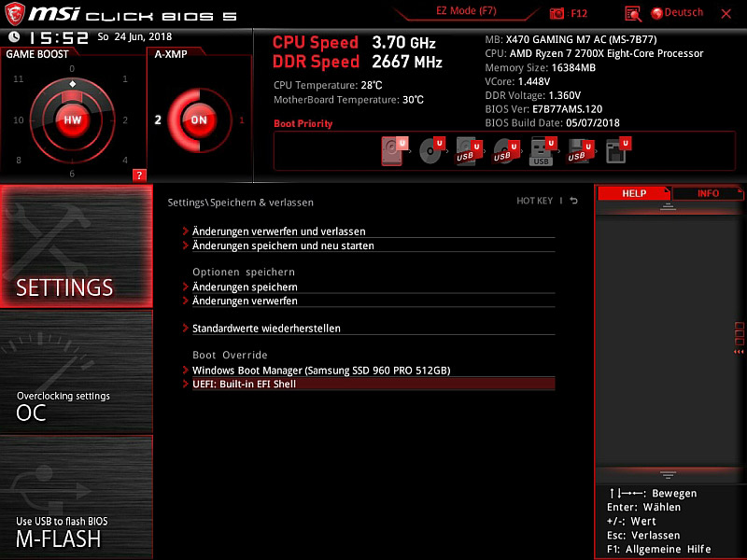Image resolution: width=747 pixels, height=560 pixels.
Task: Expand the Standardwerte wiederherstellen chevron
Action: click(x=185, y=329)
